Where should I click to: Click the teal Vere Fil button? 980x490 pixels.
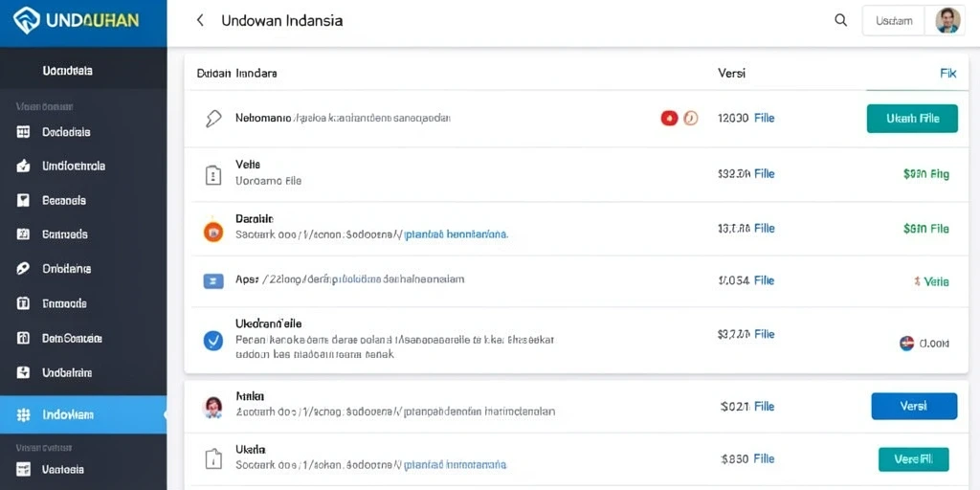pos(913,458)
